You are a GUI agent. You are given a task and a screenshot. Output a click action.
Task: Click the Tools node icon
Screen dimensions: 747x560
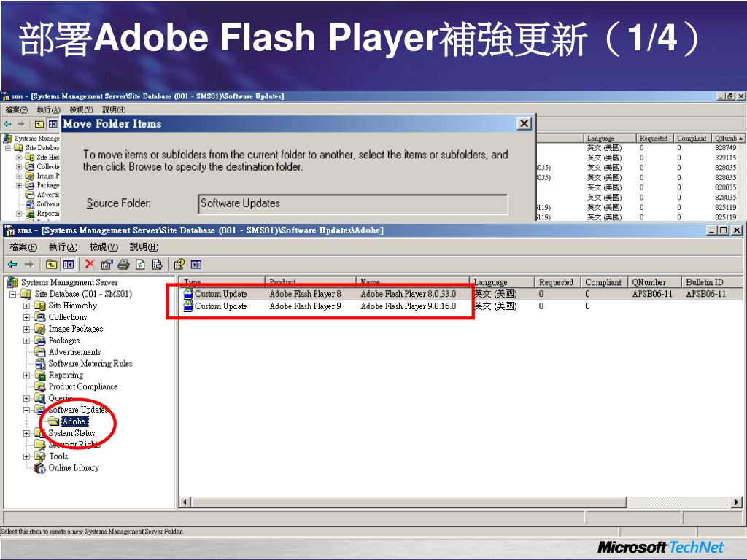pos(40,456)
